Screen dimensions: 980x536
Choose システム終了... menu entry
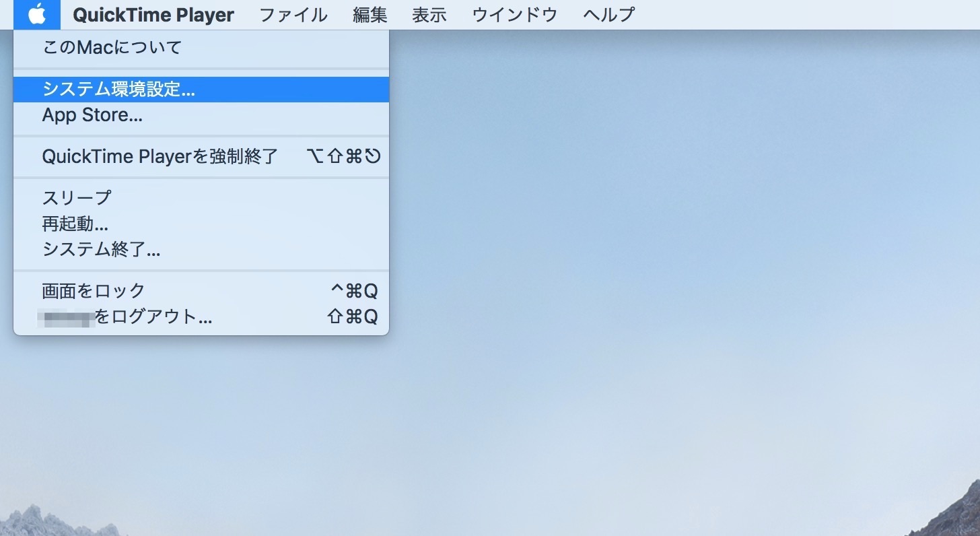pos(201,249)
